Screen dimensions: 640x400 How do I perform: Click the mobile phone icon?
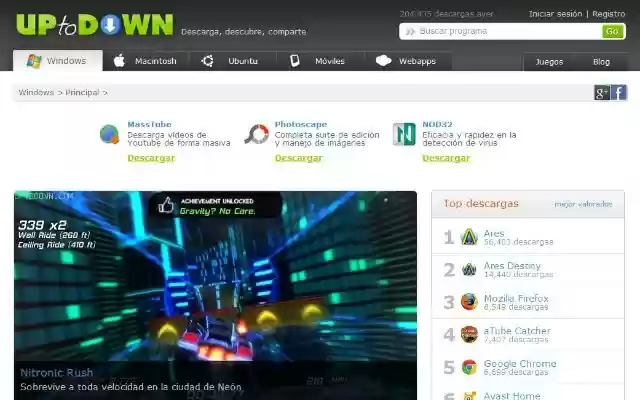click(295, 61)
